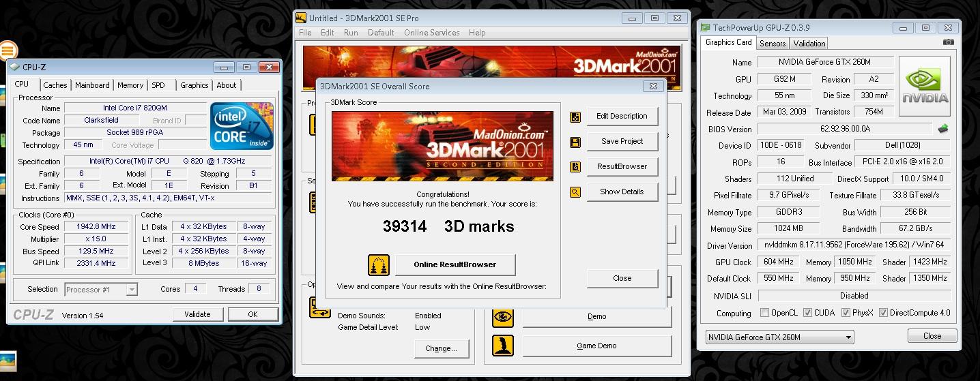The width and height of the screenshot is (980, 381).
Task: Click the Demo button
Action: 596,316
